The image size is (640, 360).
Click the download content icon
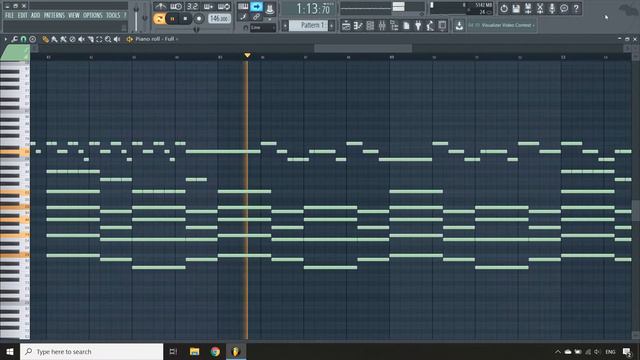[459, 26]
